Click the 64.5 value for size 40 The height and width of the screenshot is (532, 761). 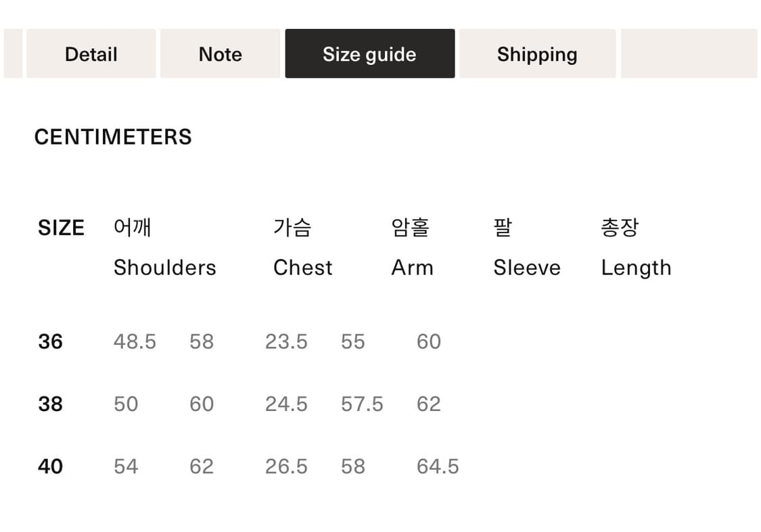pyautogui.click(x=438, y=466)
